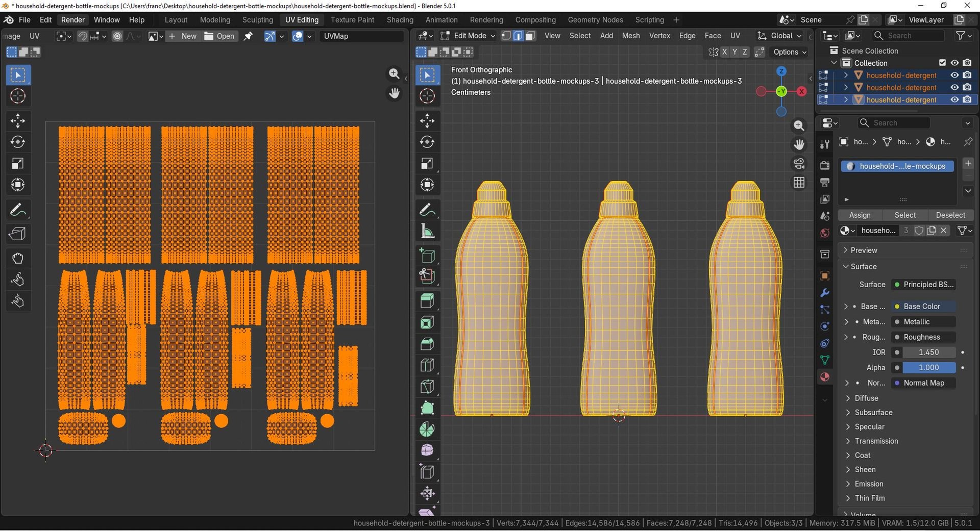Image resolution: width=980 pixels, height=531 pixels.
Task: Open the File menu
Action: click(24, 20)
